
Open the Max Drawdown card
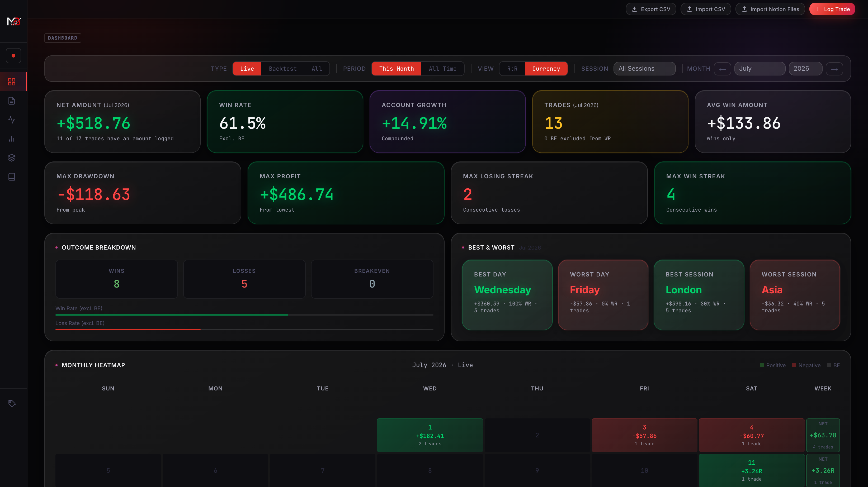pos(143,193)
